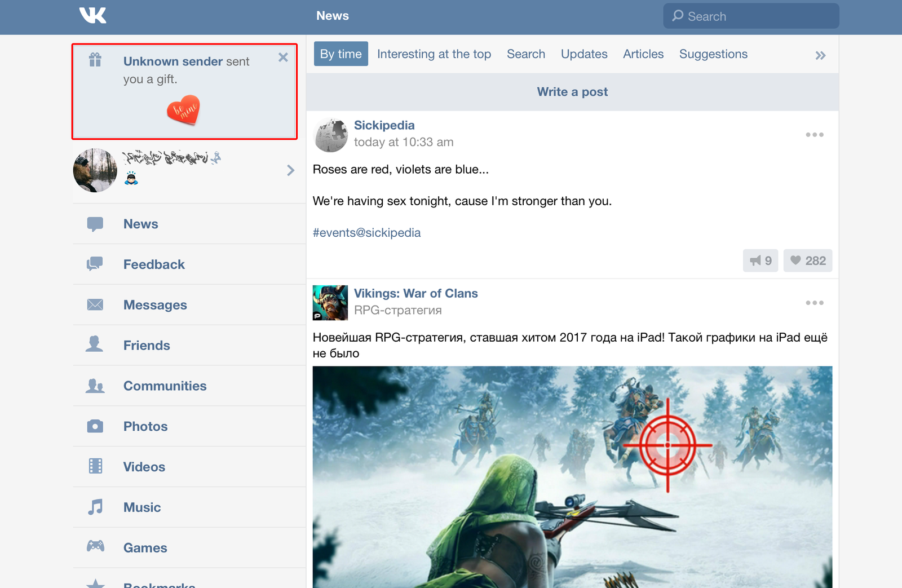Go to Messages in the sidebar

[x=155, y=305]
